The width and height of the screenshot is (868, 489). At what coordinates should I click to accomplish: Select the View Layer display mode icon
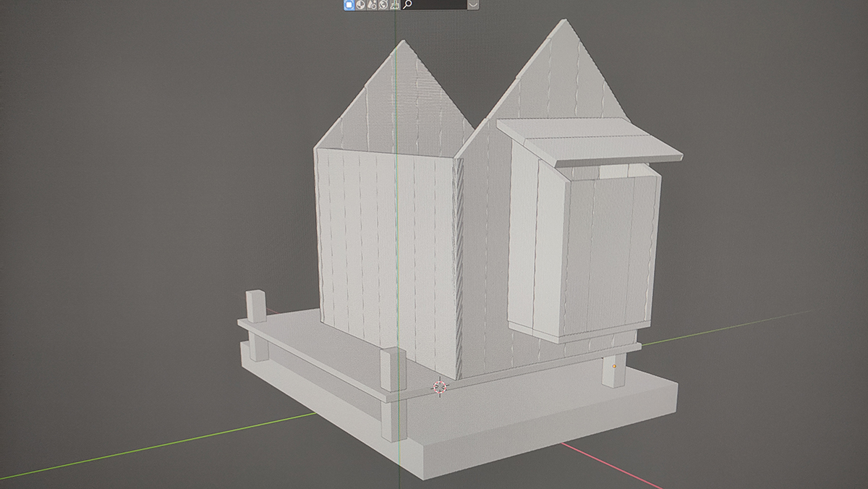[348, 4]
